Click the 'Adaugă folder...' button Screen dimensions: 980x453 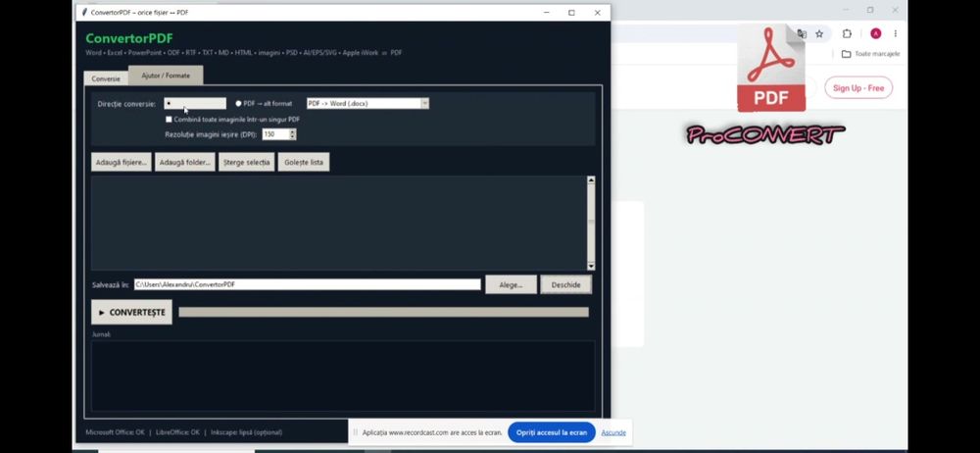click(185, 162)
